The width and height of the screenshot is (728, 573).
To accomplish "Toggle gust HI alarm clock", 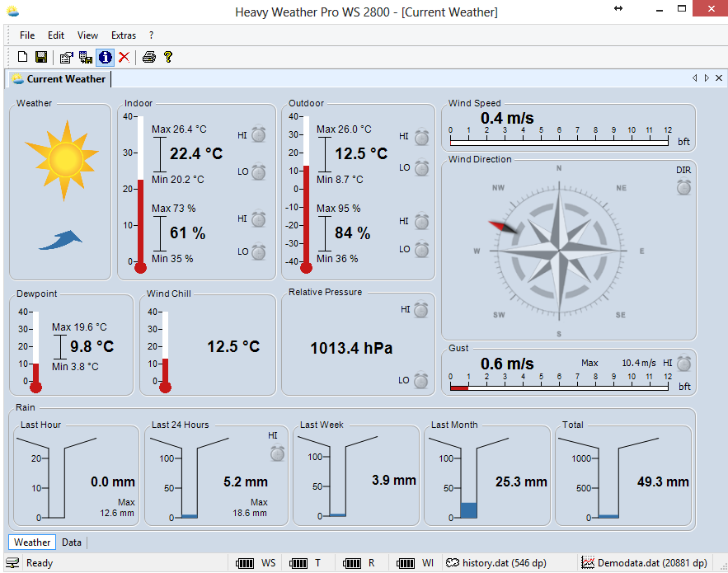I will [683, 363].
